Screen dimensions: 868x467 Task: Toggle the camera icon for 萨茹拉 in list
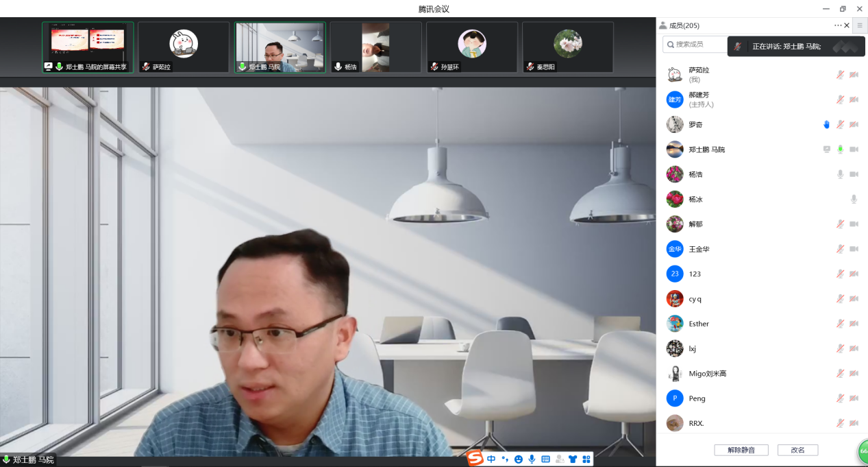pyautogui.click(x=854, y=75)
